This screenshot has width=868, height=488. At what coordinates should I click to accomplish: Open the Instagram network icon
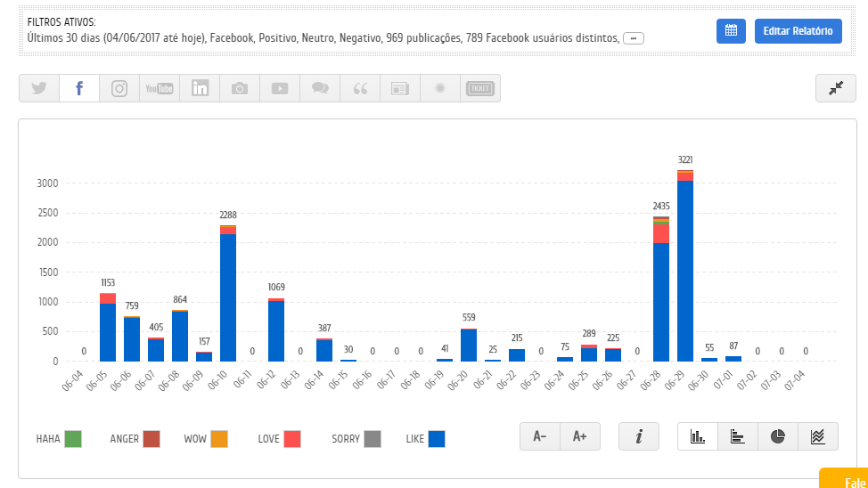click(119, 88)
